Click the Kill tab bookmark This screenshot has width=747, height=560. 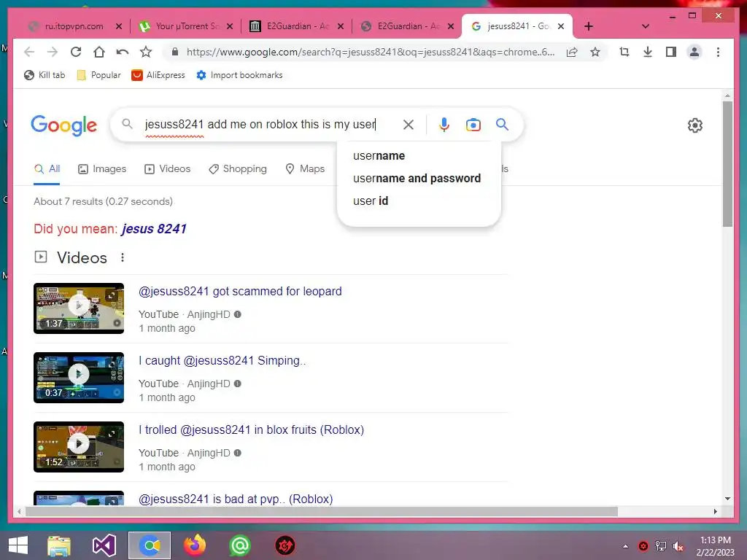[44, 75]
